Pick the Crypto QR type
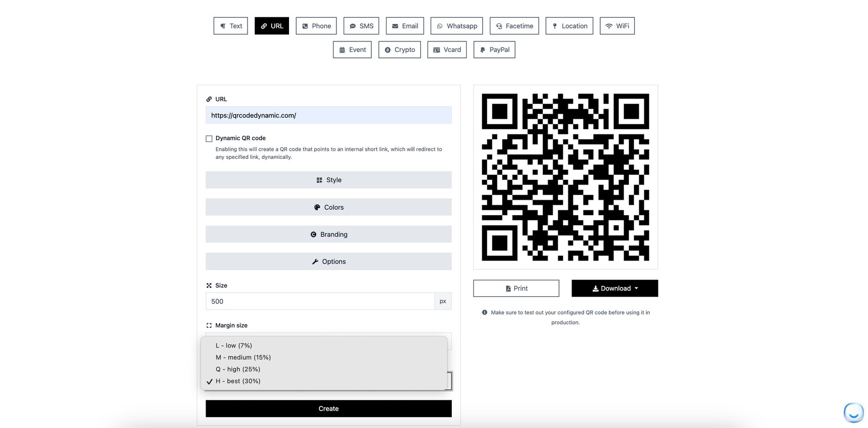This screenshot has height=428, width=868. pyautogui.click(x=400, y=50)
